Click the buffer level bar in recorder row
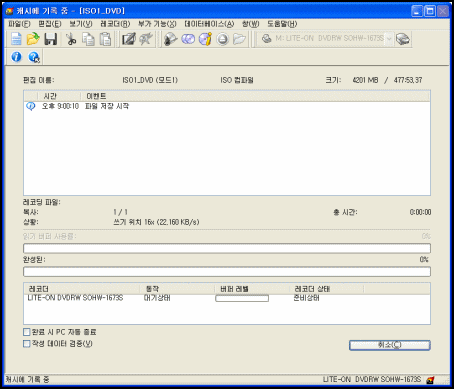 coord(242,298)
